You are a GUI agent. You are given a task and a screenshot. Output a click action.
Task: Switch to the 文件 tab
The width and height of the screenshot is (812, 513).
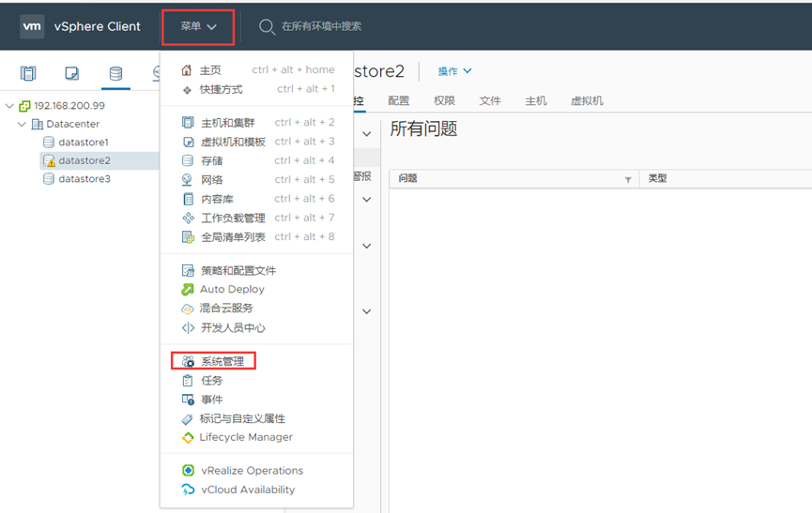[x=490, y=101]
